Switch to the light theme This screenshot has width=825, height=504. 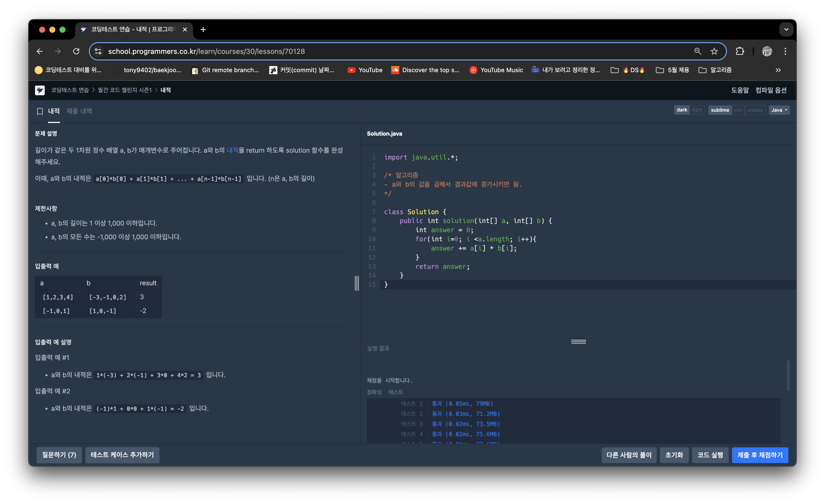[x=697, y=110]
